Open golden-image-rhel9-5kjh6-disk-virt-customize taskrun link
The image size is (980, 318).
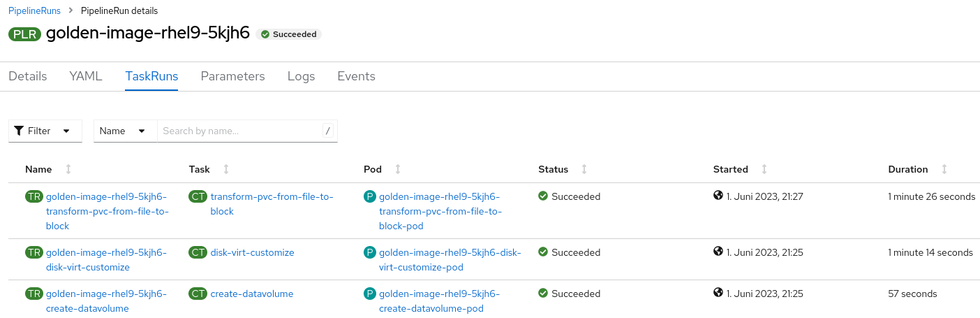[x=106, y=259]
